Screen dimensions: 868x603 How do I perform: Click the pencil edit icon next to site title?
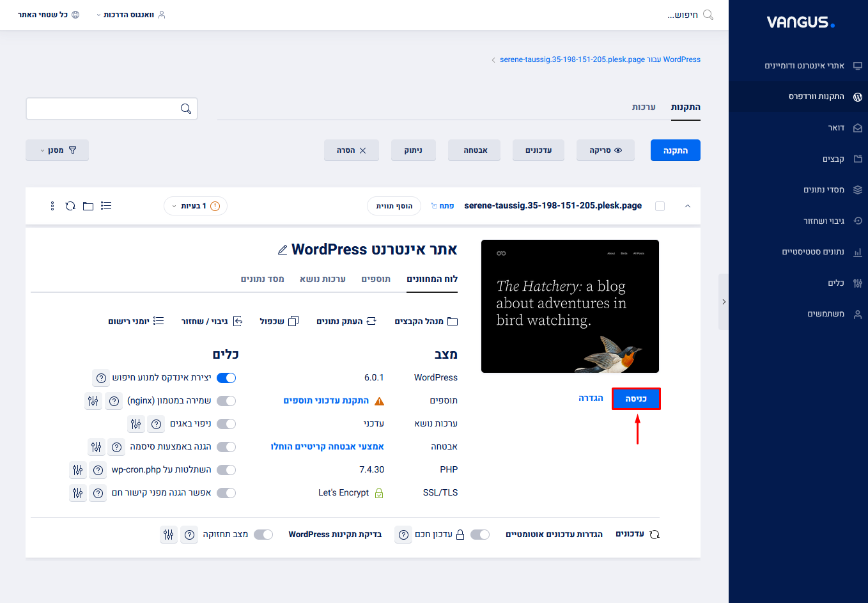point(283,250)
